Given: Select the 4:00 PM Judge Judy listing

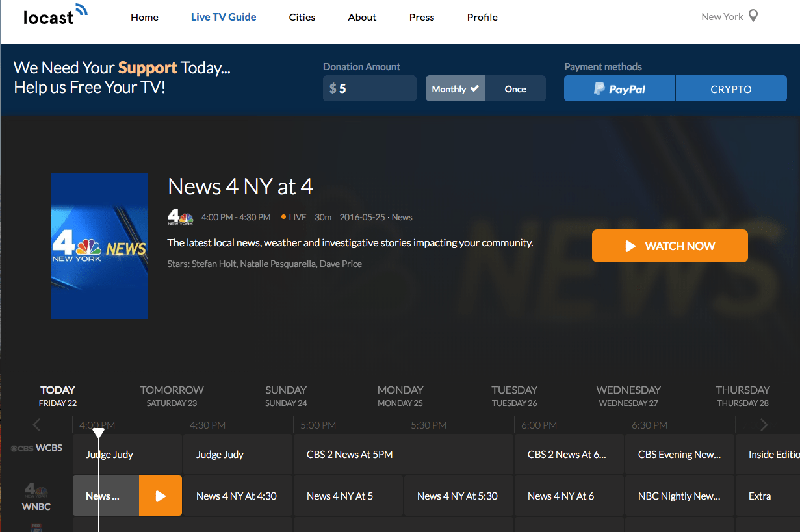Looking at the screenshot, I should click(127, 455).
